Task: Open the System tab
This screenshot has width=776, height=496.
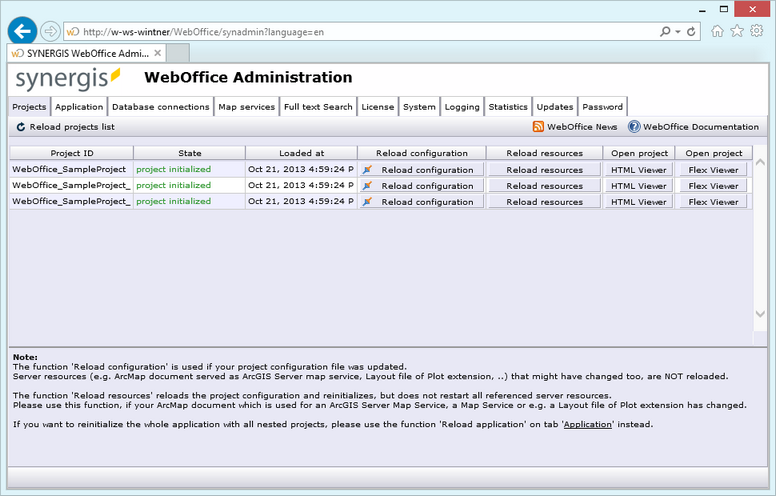Action: coord(419,107)
